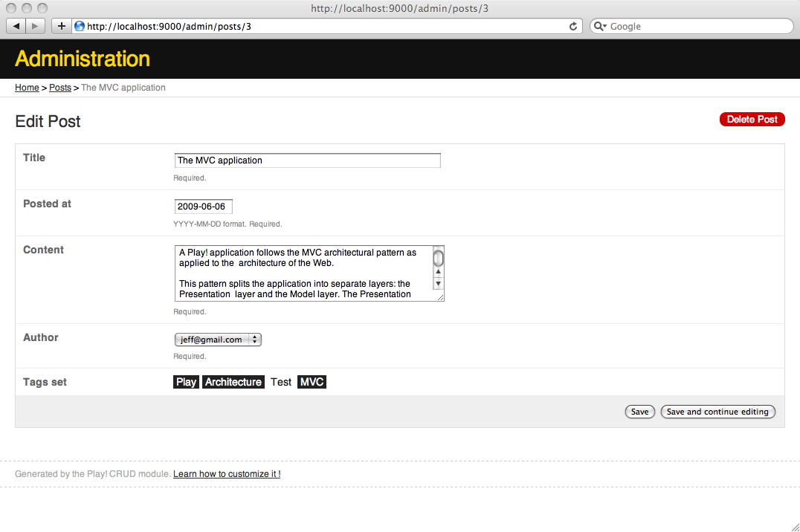800x532 pixels.
Task: Click content textarea scroll up arrow
Action: point(439,272)
